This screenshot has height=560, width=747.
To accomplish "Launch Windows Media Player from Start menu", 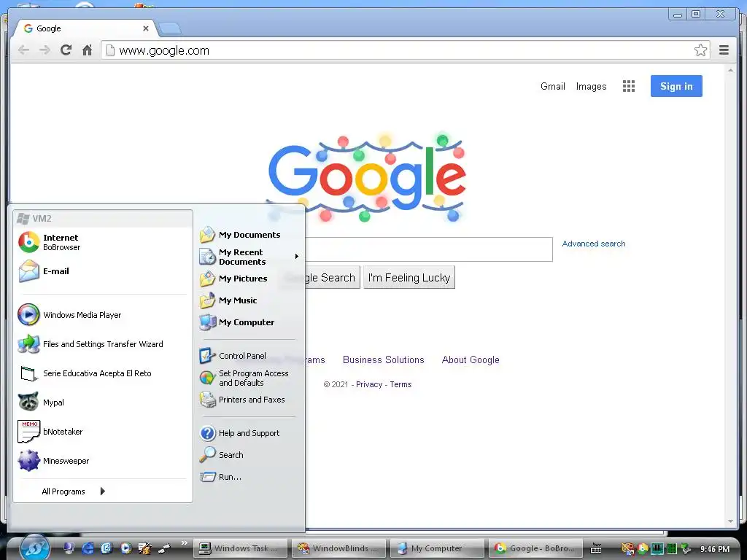I will pyautogui.click(x=102, y=315).
